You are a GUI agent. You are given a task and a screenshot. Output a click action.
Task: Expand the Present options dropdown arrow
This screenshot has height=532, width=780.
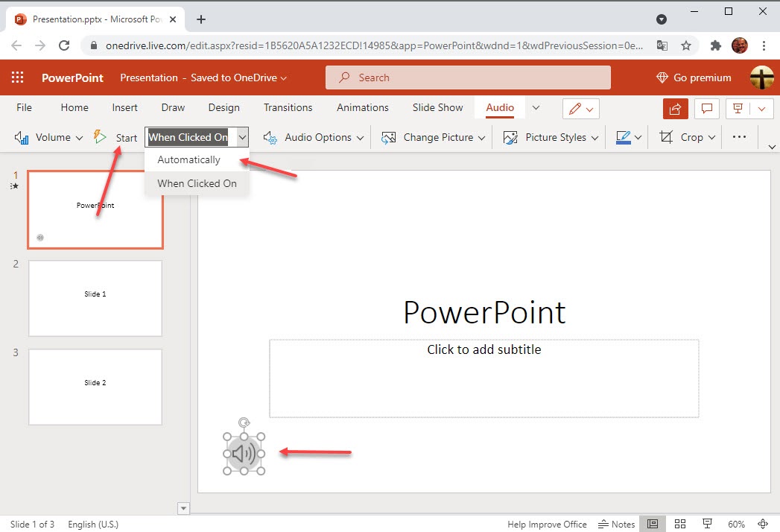point(761,109)
